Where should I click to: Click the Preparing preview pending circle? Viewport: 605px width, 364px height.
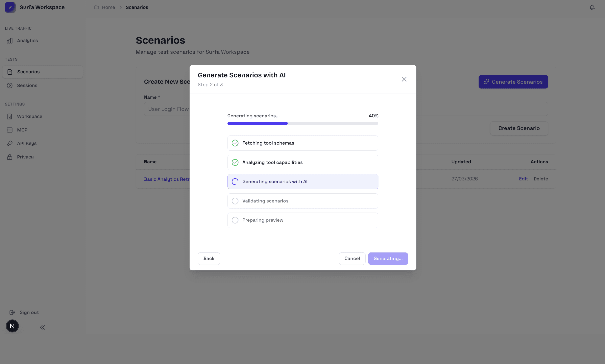coord(235,220)
